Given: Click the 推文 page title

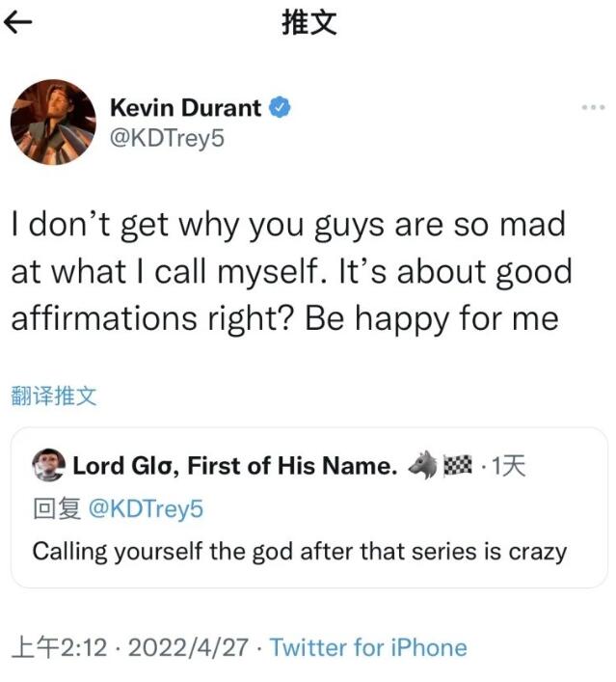Looking at the screenshot, I should click(308, 24).
